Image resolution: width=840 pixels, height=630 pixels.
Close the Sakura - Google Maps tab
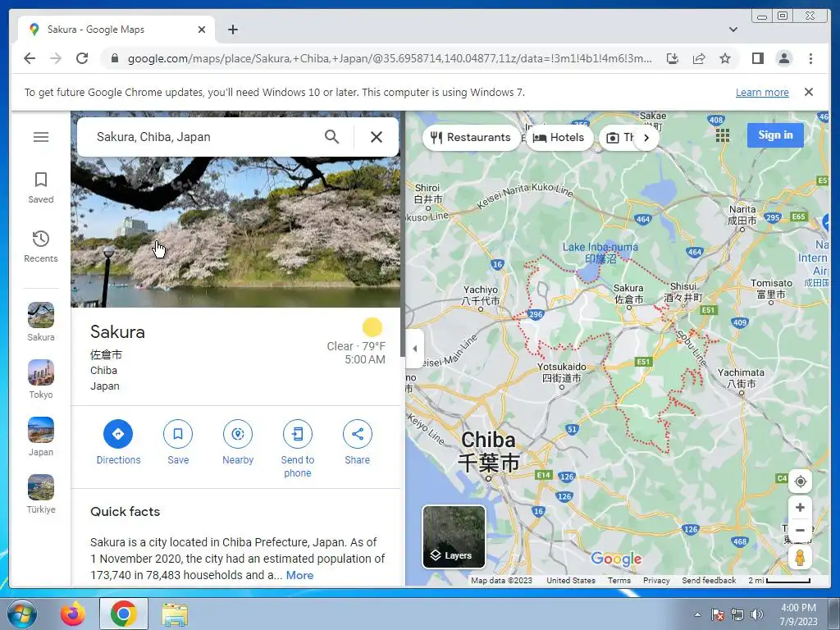[x=202, y=30]
